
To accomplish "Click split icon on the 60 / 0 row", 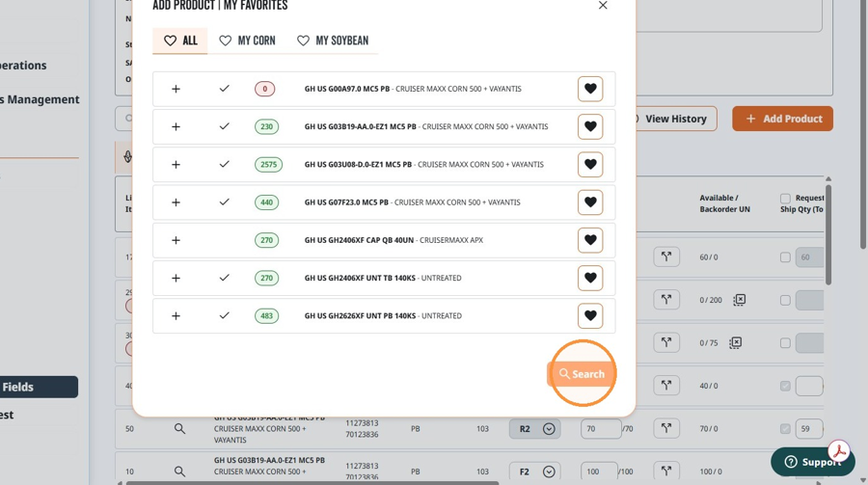I will click(x=665, y=256).
